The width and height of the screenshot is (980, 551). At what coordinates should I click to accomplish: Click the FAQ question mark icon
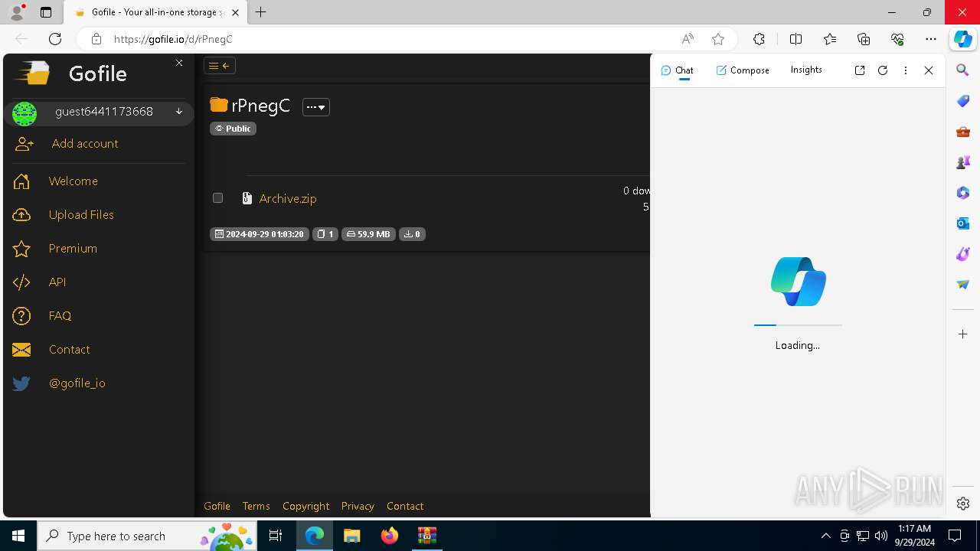pyautogui.click(x=21, y=316)
